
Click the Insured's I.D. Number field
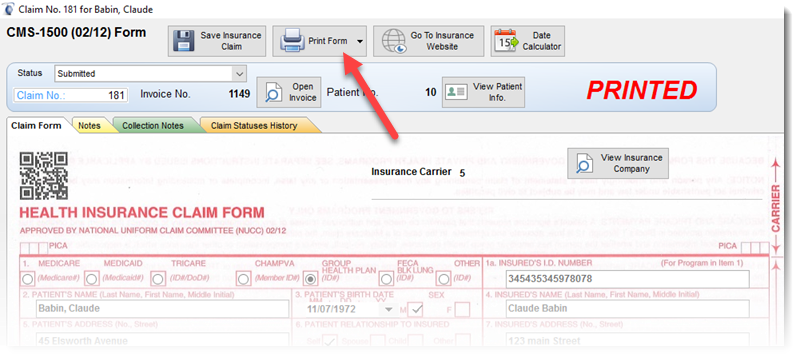pyautogui.click(x=628, y=279)
